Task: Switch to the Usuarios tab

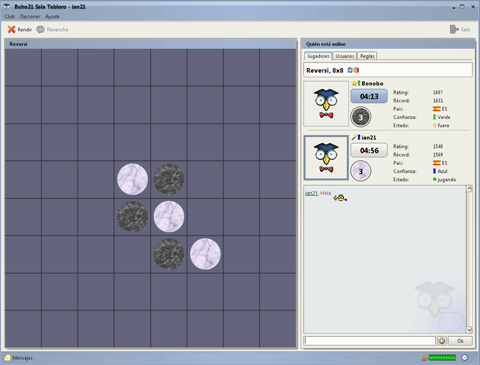Action: point(345,56)
